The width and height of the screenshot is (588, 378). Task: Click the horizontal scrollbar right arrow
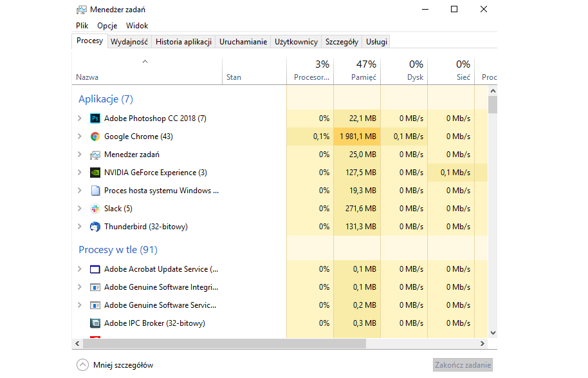point(482,343)
